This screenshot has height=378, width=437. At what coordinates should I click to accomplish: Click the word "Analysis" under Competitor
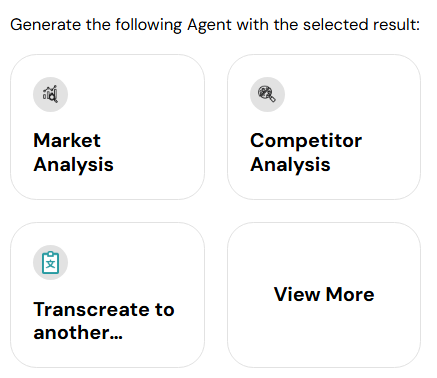(x=290, y=165)
